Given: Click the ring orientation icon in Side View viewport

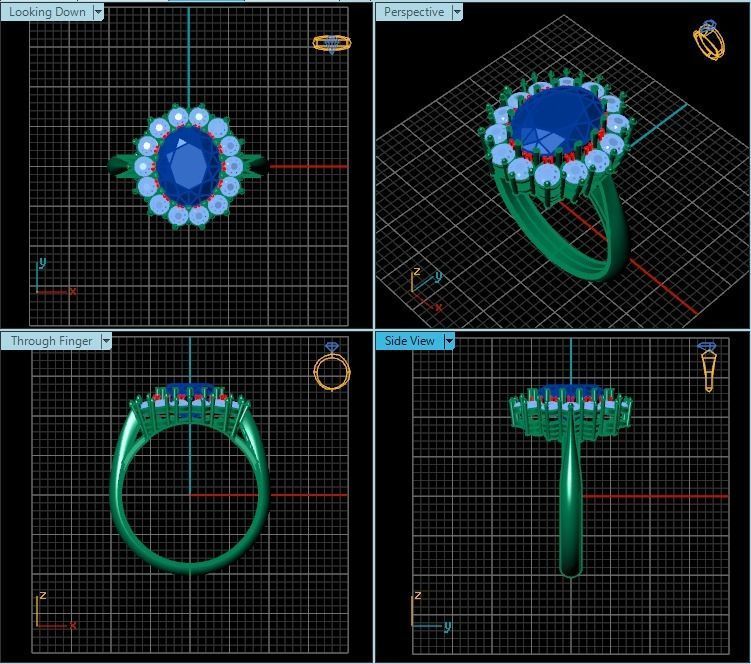Looking at the screenshot, I should (707, 366).
